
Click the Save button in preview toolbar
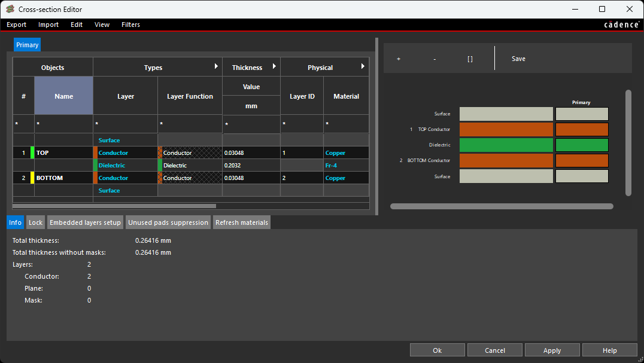click(x=518, y=59)
